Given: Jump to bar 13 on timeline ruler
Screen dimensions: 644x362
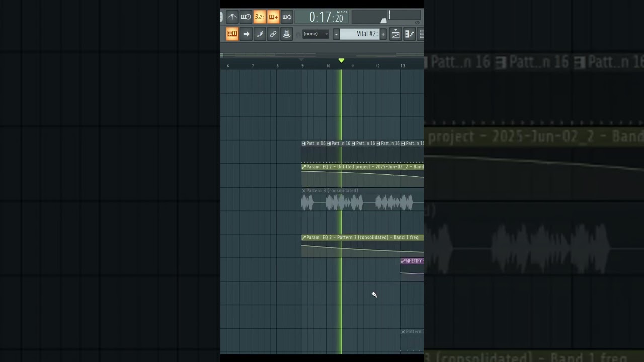Looking at the screenshot, I should click(x=403, y=66).
